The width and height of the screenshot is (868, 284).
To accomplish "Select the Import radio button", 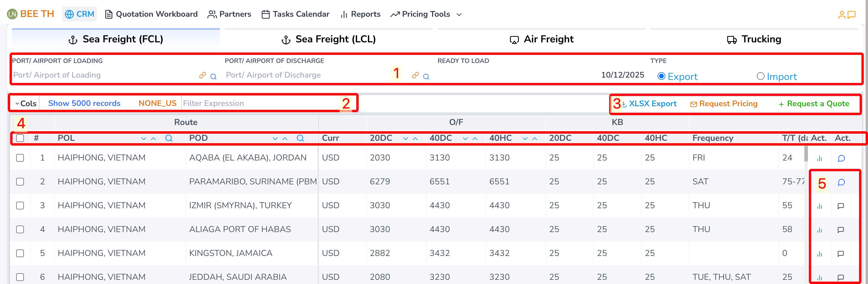I will pyautogui.click(x=760, y=76).
